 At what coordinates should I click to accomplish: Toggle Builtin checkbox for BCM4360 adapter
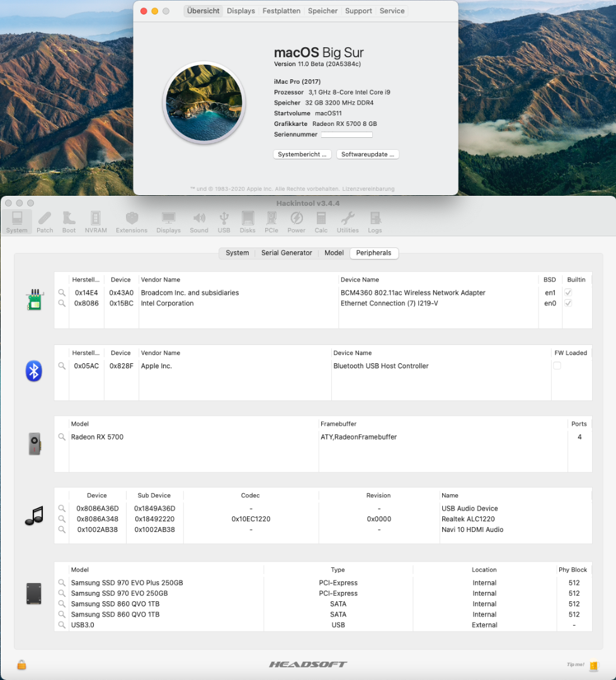click(x=568, y=293)
